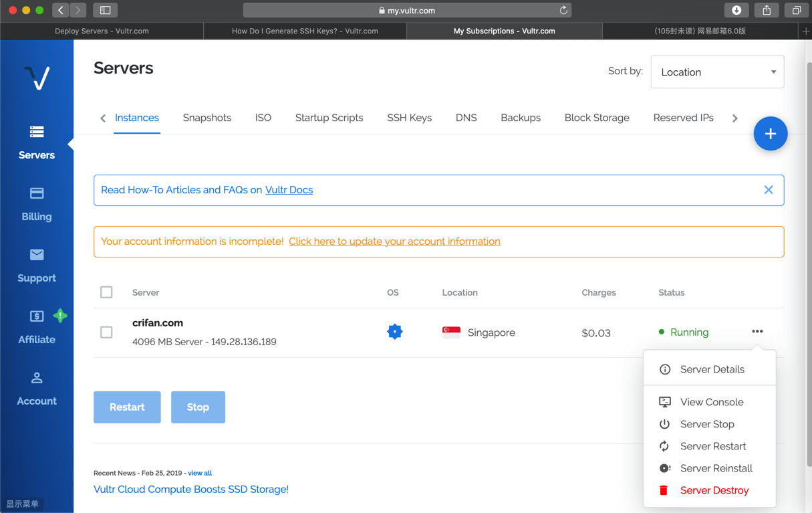Click the page vertical scrollbar
Screen dimensions: 812x513
click(808, 264)
